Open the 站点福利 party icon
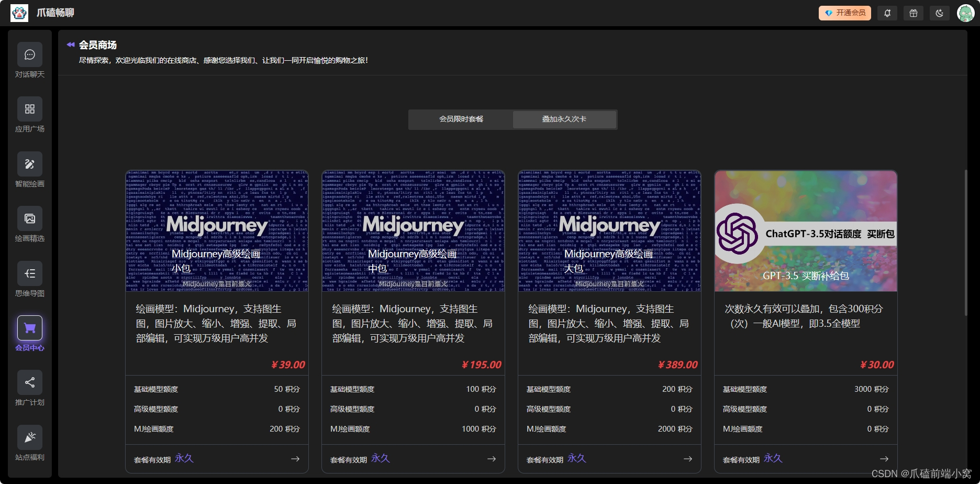 (30, 437)
